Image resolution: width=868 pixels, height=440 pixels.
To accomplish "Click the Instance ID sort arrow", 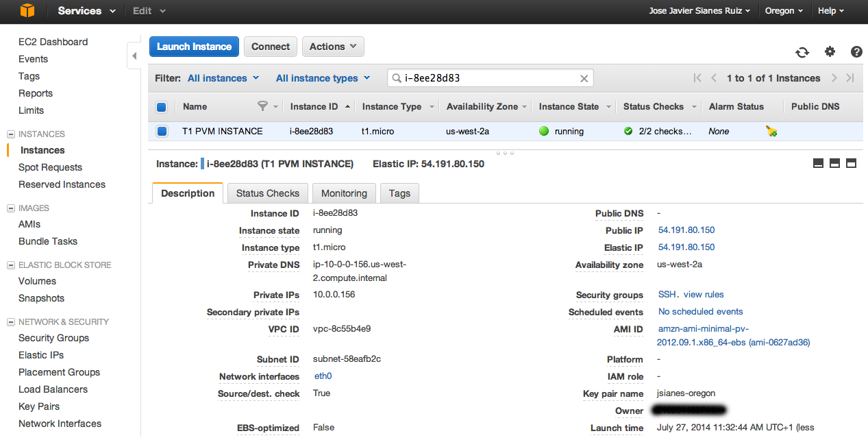I will tap(347, 106).
